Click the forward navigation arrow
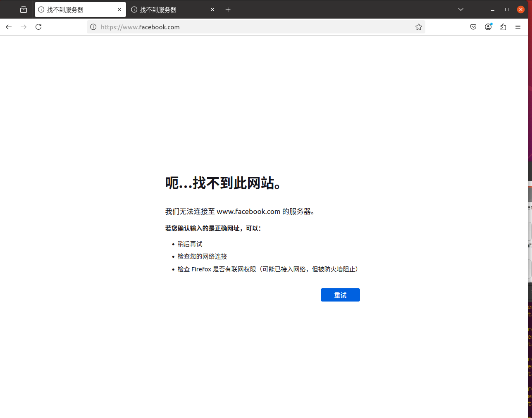The height and width of the screenshot is (418, 532). point(24,27)
